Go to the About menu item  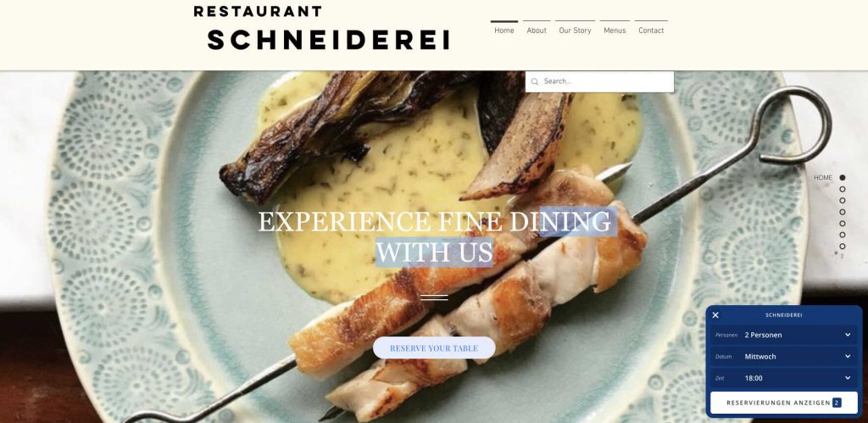[x=537, y=30]
